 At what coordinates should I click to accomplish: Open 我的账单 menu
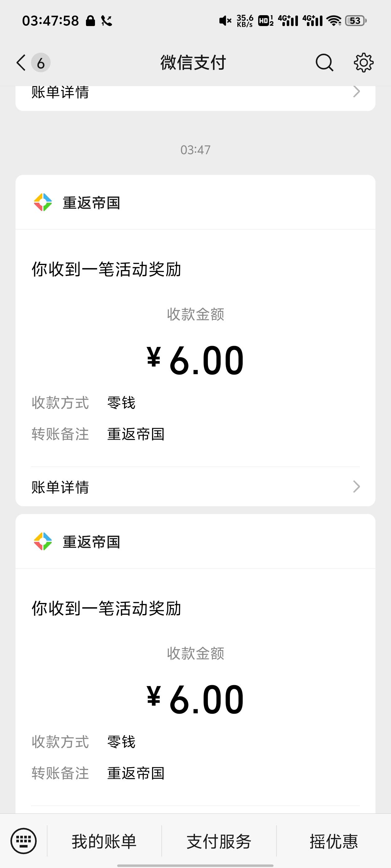click(104, 841)
